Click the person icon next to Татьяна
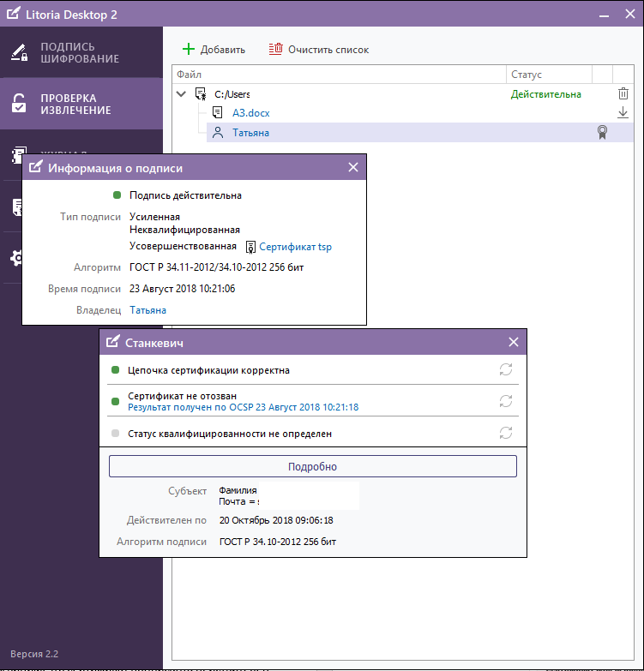This screenshot has height=671, width=644. (218, 132)
